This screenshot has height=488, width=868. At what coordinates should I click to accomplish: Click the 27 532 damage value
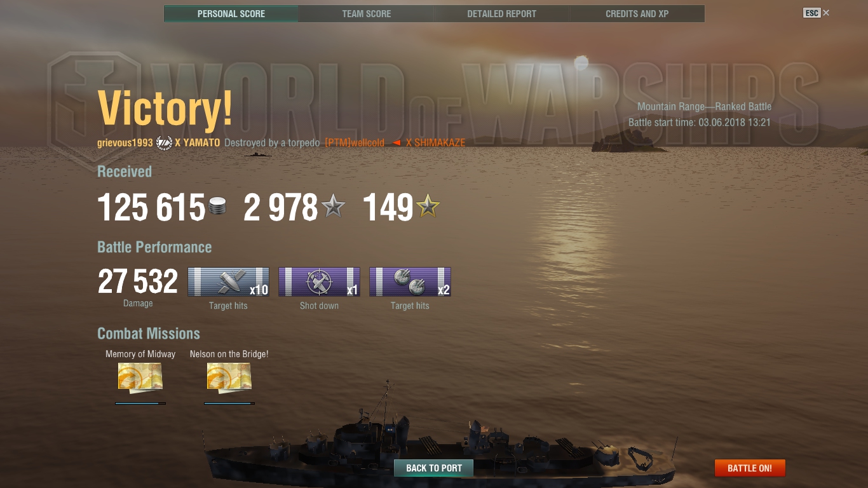pos(138,281)
